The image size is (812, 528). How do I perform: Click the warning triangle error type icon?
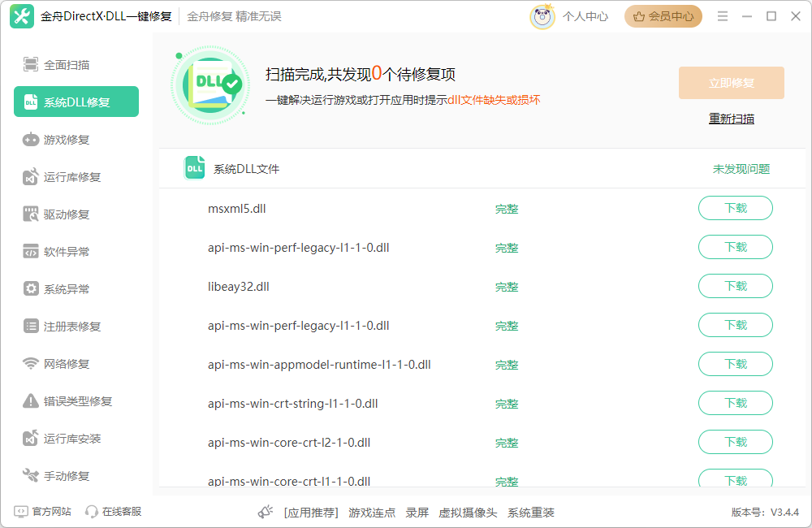[x=31, y=401]
